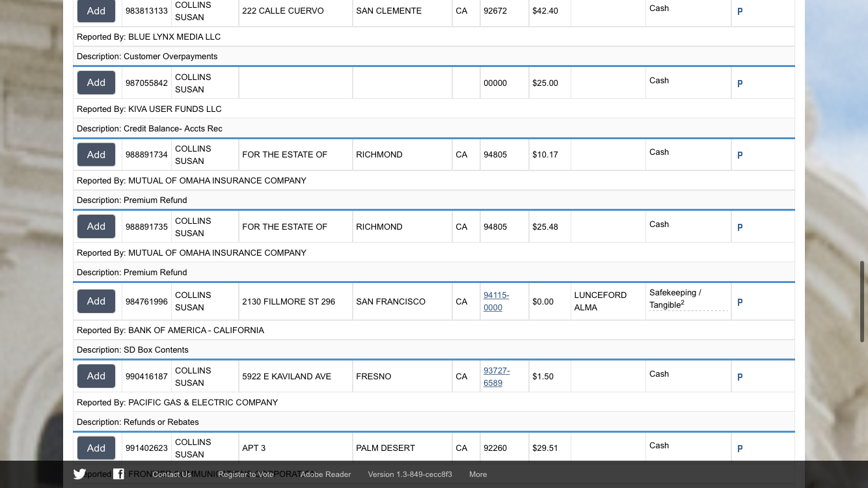Open the Facebook icon in the footer
Viewport: 868px width, 488px height.
pos(118,474)
